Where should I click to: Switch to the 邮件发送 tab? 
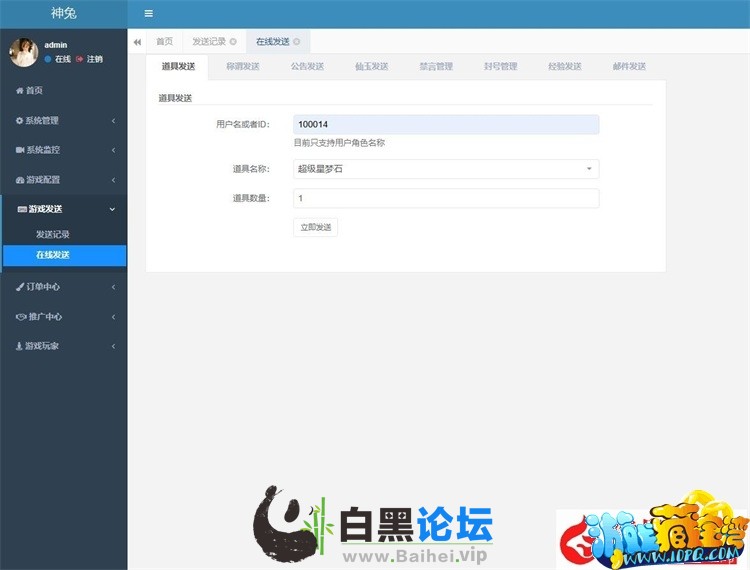(629, 67)
